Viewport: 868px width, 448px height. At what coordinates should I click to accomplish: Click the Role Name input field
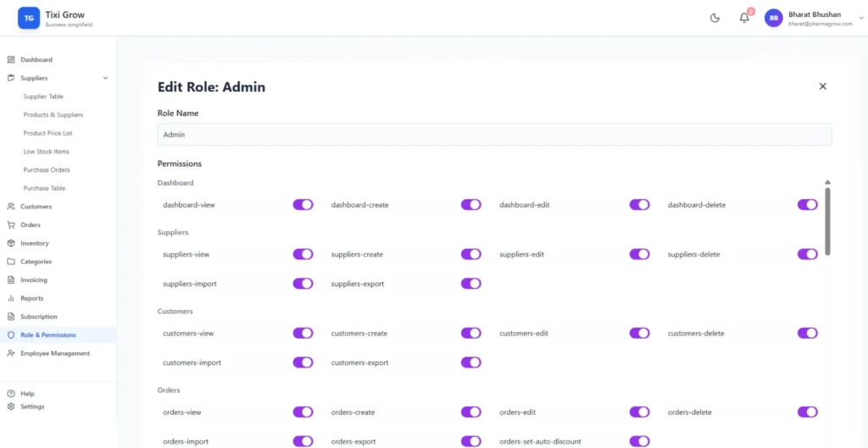(x=494, y=135)
